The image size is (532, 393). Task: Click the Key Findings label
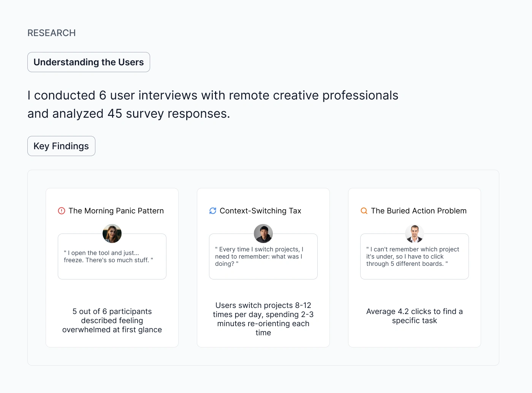click(61, 146)
